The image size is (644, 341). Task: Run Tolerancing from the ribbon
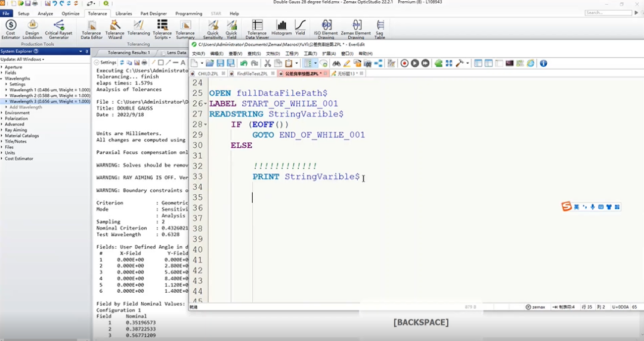(138, 27)
